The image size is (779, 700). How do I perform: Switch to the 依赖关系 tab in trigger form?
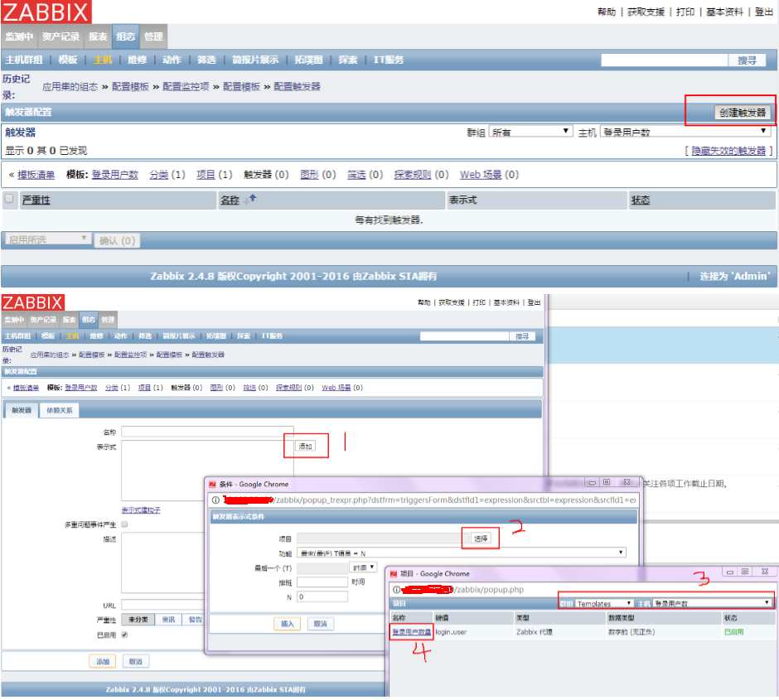tap(60, 410)
